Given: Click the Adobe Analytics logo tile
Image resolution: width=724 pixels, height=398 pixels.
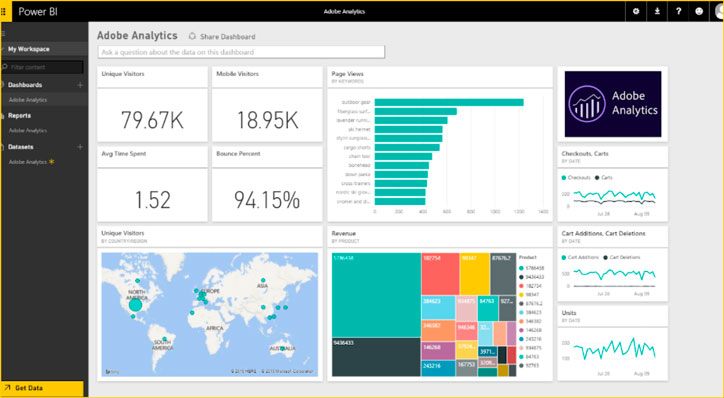Looking at the screenshot, I should [613, 104].
